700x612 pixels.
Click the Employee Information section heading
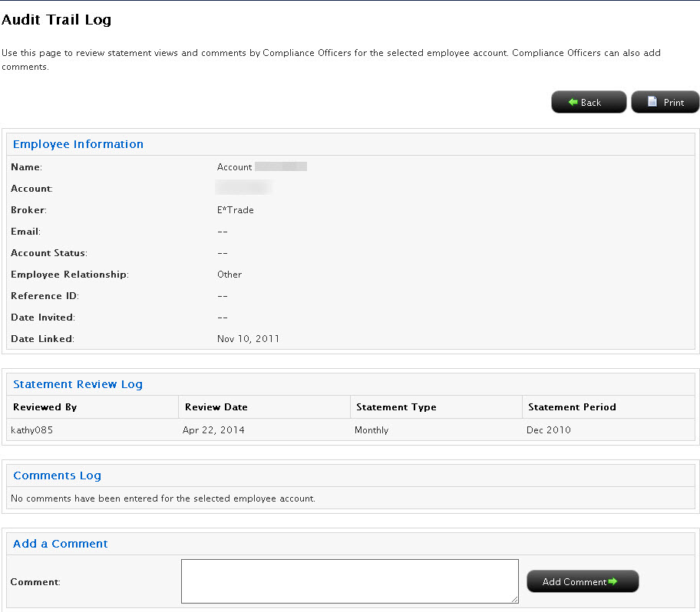tap(78, 144)
